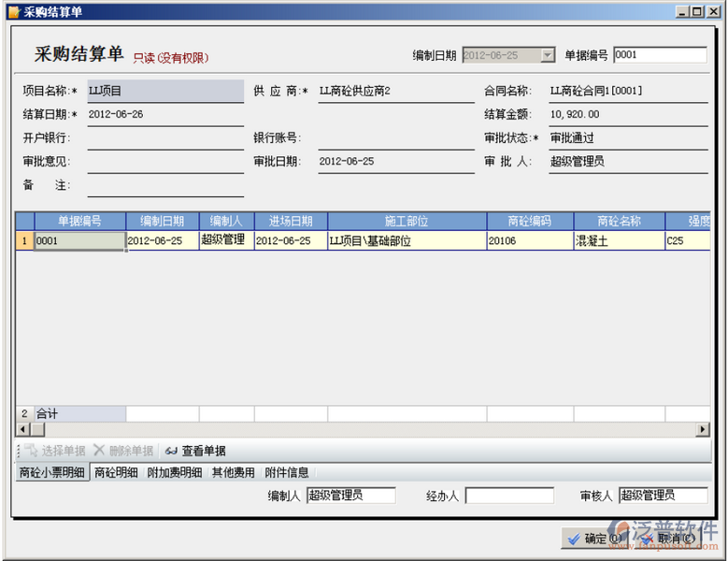
Task: Click the 施工部位 column header
Action: point(407,221)
